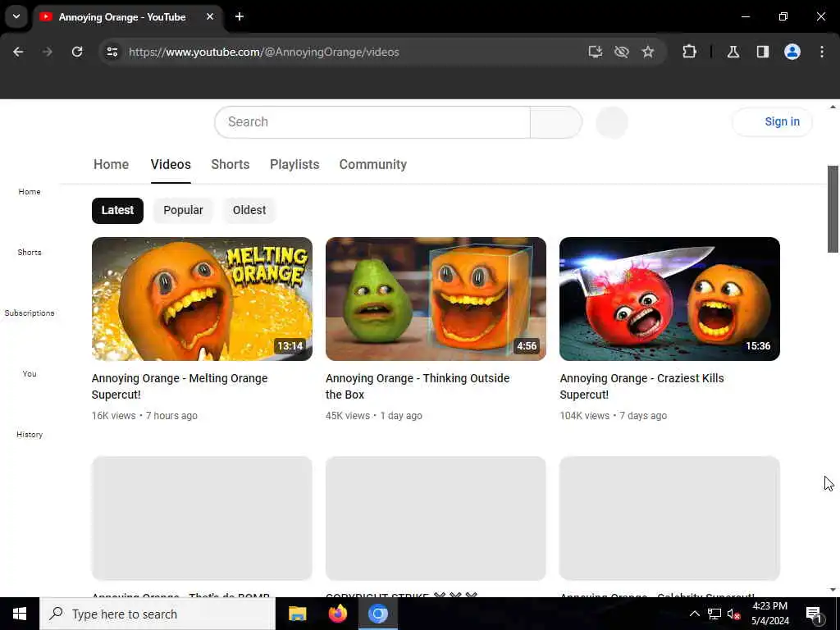The width and height of the screenshot is (840, 630).
Task: Toggle the browser side panel icon
Action: coord(763,52)
